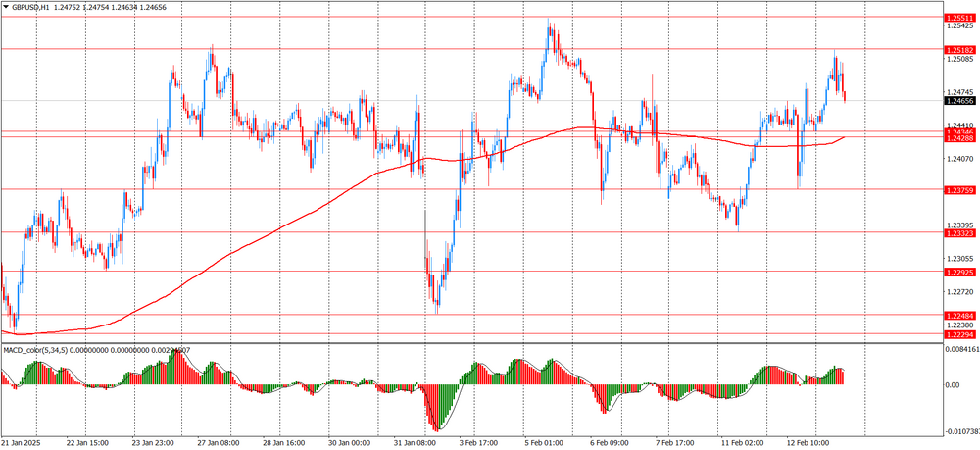Select the 1.22925 red price level label
The width and height of the screenshot is (980, 450).
[x=960, y=272]
